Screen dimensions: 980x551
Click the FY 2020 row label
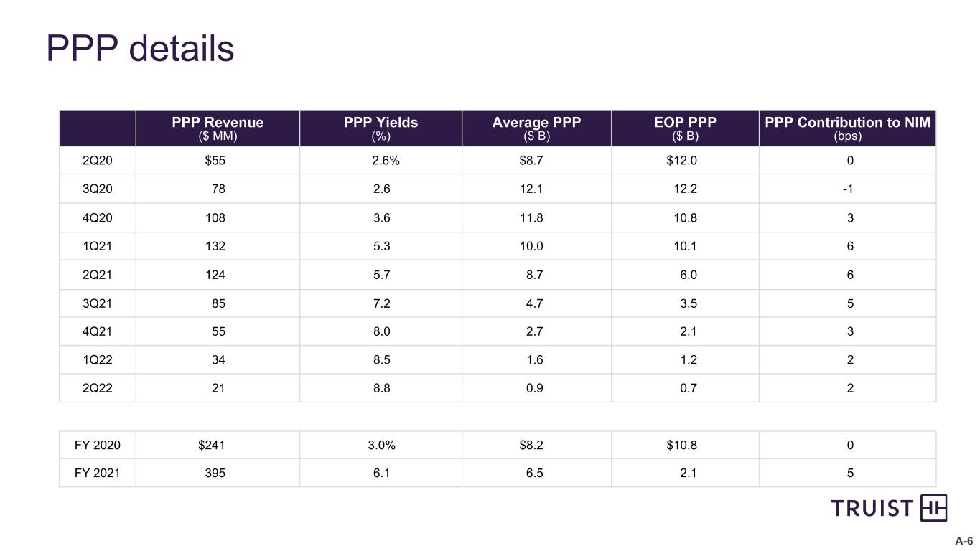click(98, 445)
